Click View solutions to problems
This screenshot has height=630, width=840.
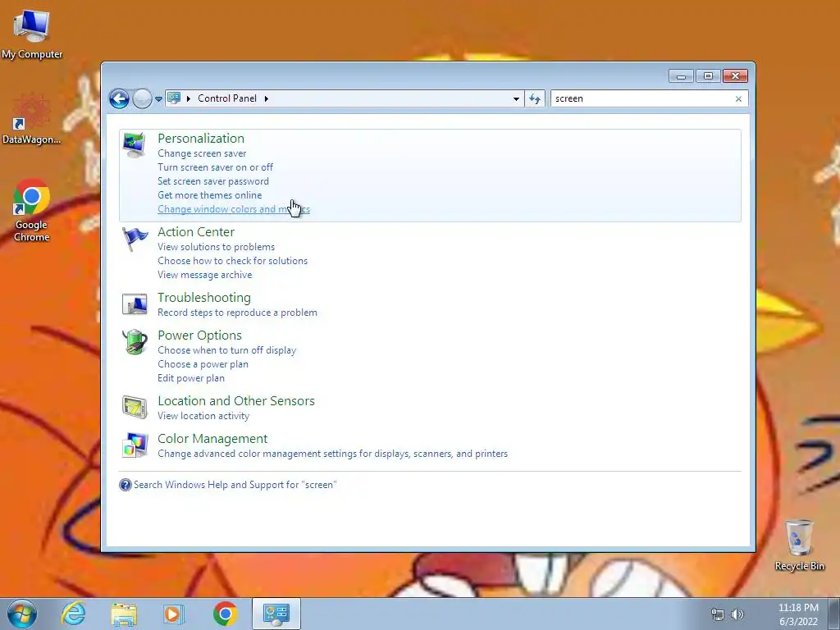[216, 247]
